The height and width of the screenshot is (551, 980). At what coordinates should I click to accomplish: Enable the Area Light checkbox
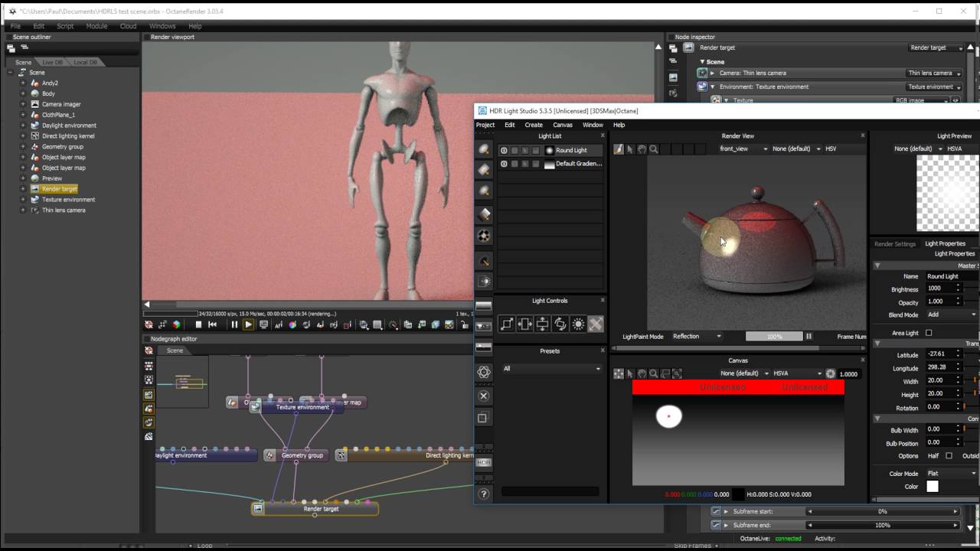point(929,333)
